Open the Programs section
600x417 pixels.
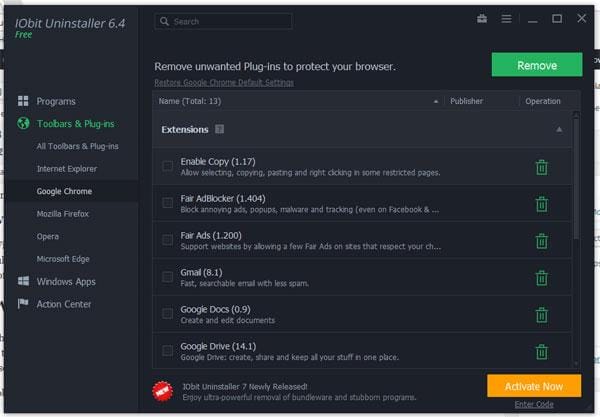56,101
